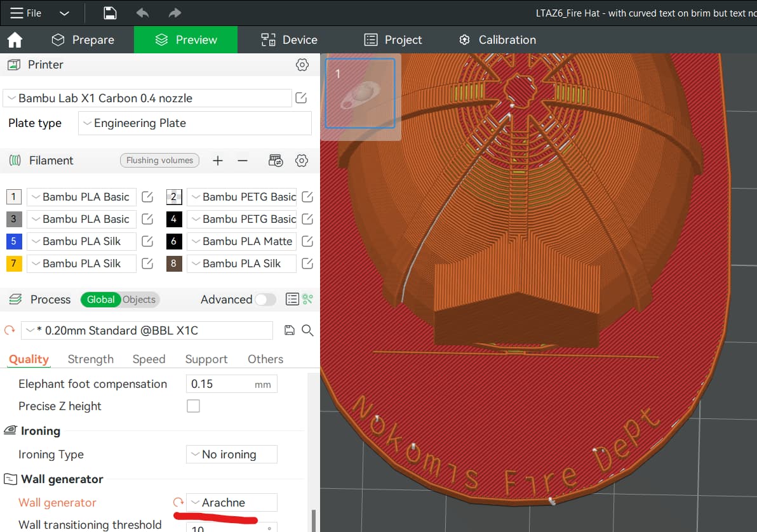
Task: Open the Others settings tab
Action: tap(265, 359)
